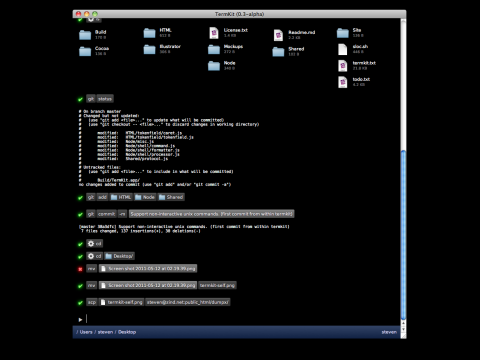Click the '# On branch master' line

pyautogui.click(x=100, y=111)
